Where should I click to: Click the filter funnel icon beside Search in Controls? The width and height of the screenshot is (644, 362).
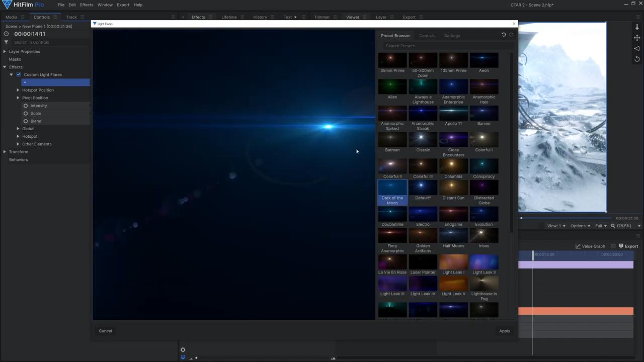[x=6, y=42]
